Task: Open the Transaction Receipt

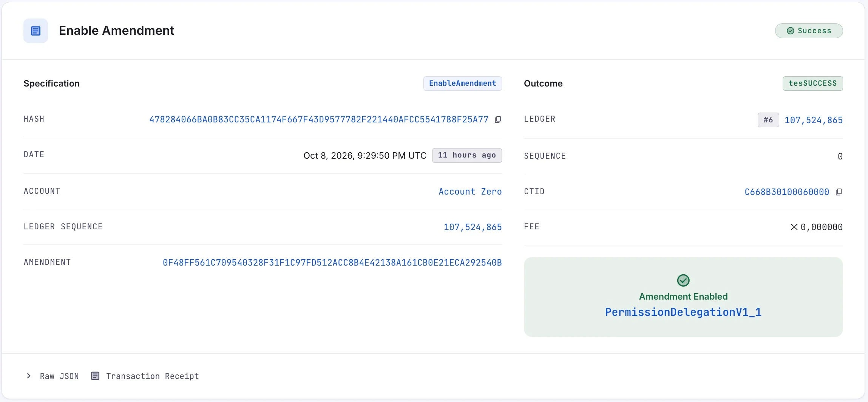Action: click(145, 376)
